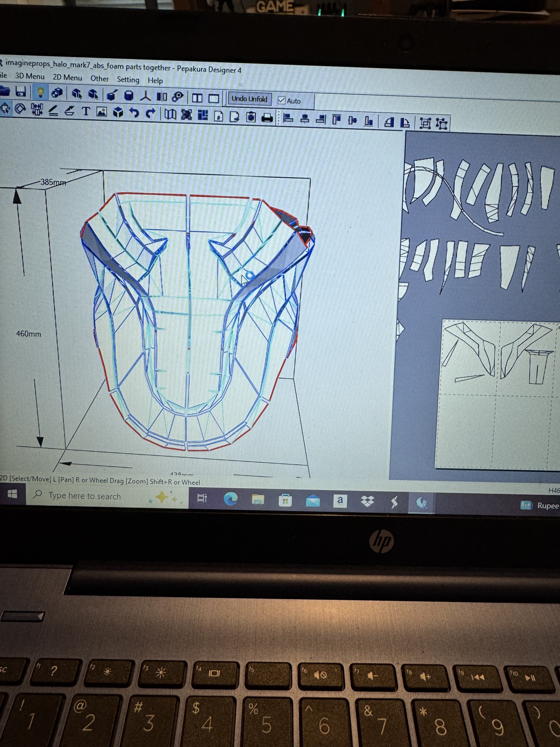Open the 3D Menu
The image size is (560, 747).
coord(30,76)
